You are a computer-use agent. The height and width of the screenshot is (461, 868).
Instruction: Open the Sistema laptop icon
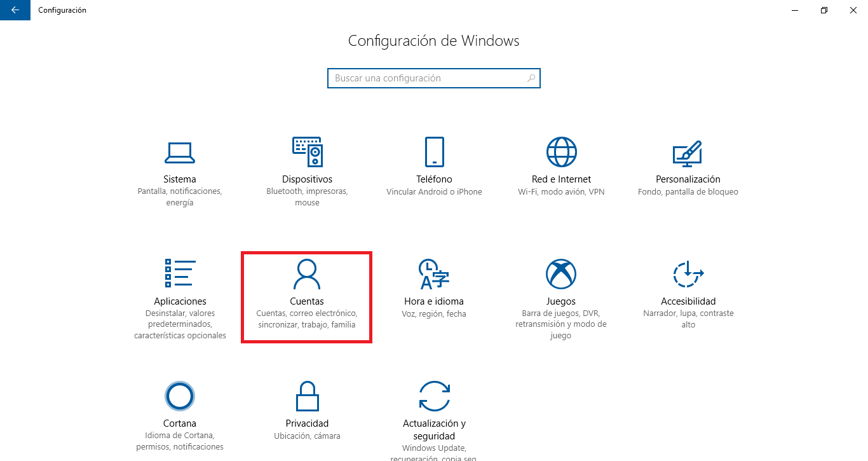179,152
